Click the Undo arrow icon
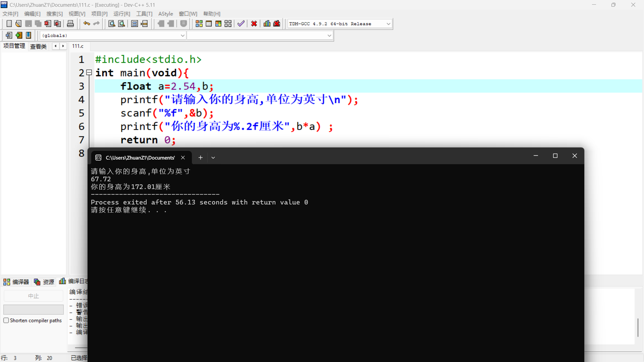Image resolution: width=644 pixels, height=362 pixels. (x=87, y=24)
